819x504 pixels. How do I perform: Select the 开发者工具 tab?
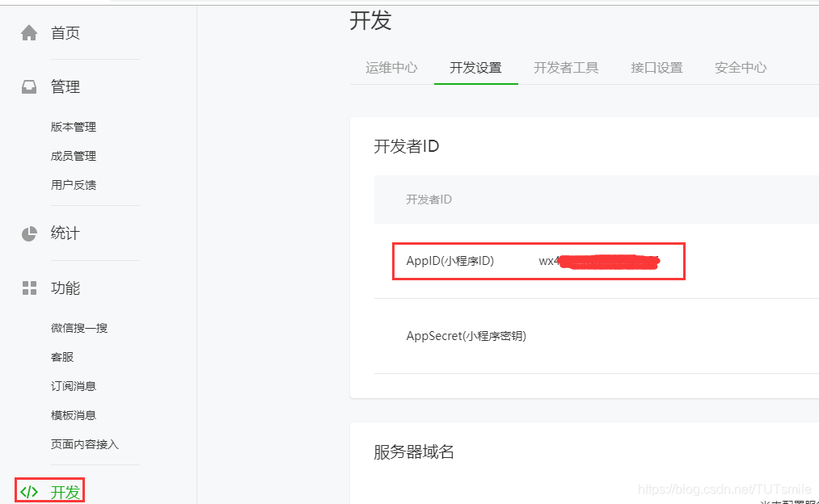tap(566, 68)
